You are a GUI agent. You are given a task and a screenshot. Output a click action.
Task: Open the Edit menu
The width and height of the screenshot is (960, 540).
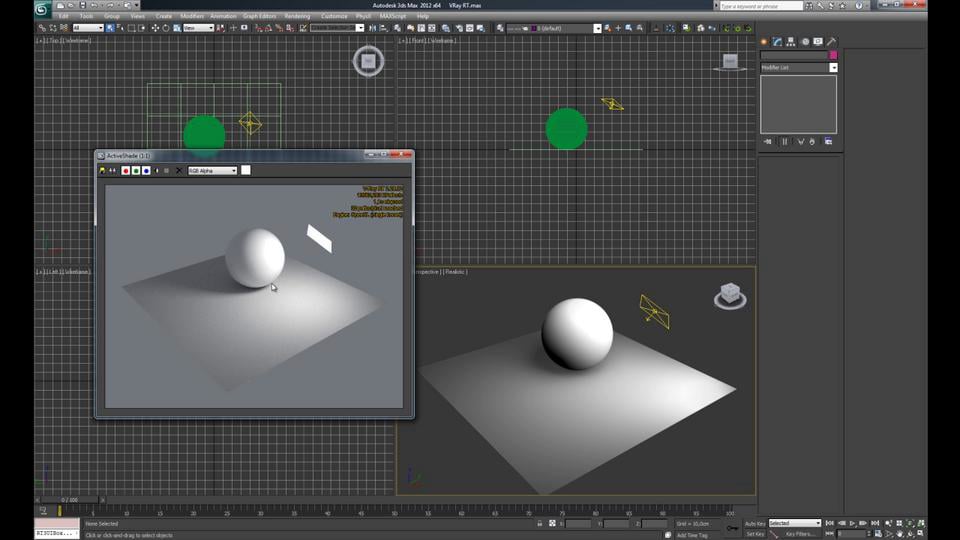[64, 17]
